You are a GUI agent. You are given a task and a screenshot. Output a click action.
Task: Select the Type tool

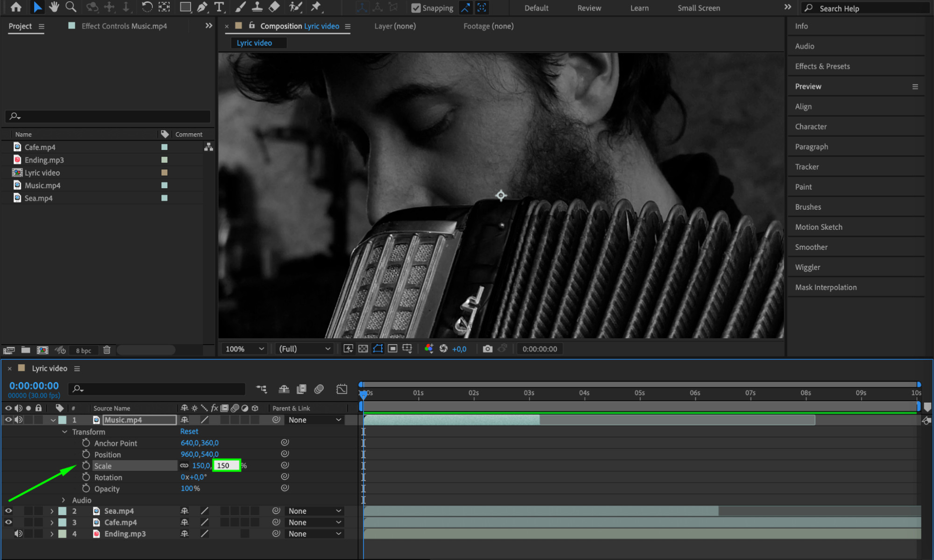[x=219, y=7]
